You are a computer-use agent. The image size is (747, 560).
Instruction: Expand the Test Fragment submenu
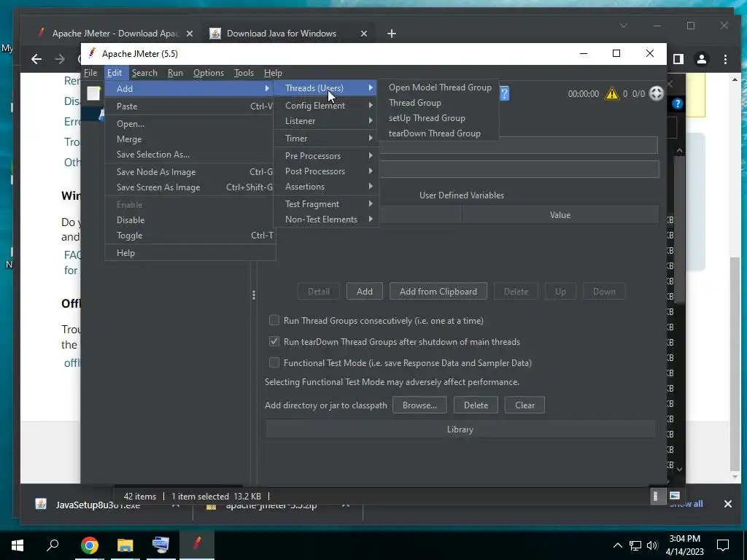(x=326, y=204)
